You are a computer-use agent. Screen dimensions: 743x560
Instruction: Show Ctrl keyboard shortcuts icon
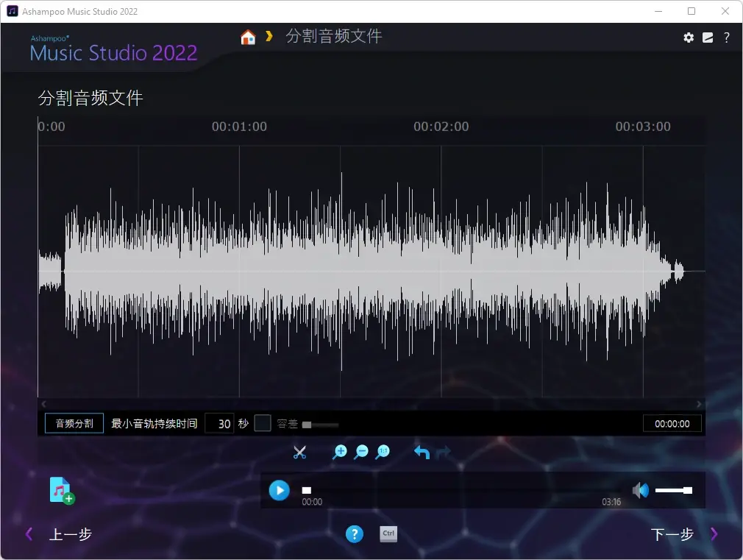tap(388, 534)
